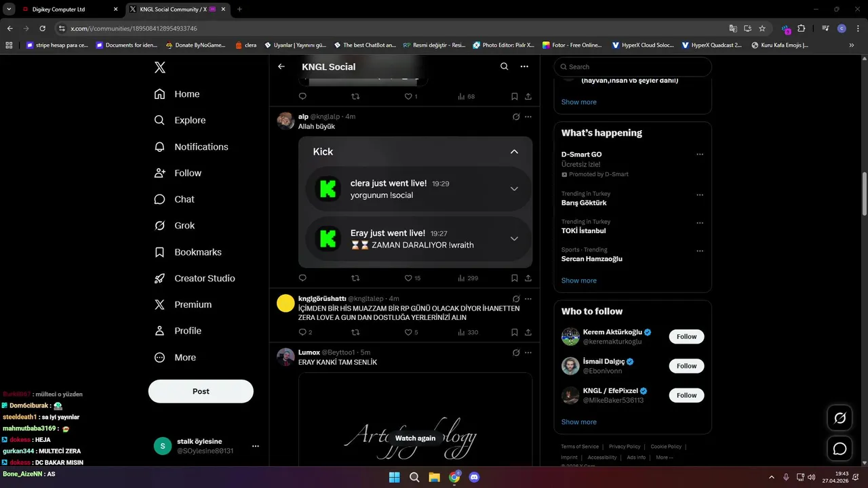The image size is (868, 488).
Task: Open options for TOKİ İstanbul trend
Action: [x=700, y=223]
